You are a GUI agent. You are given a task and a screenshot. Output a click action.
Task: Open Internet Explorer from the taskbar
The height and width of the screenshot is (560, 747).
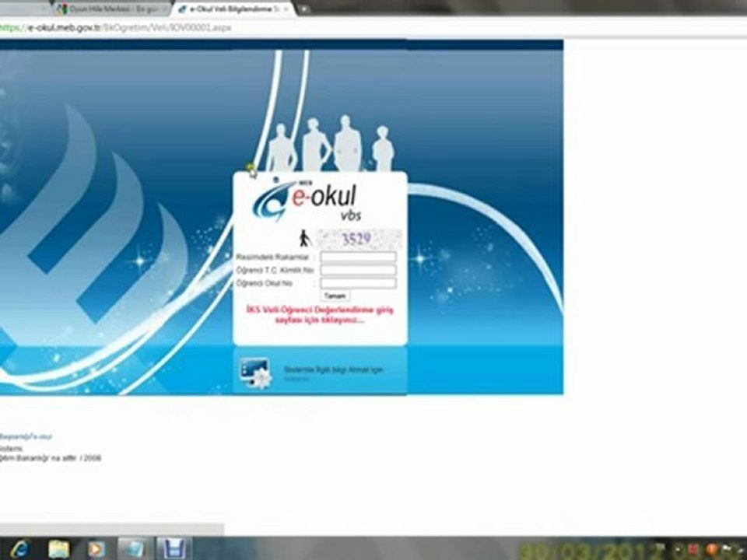[x=19, y=549]
